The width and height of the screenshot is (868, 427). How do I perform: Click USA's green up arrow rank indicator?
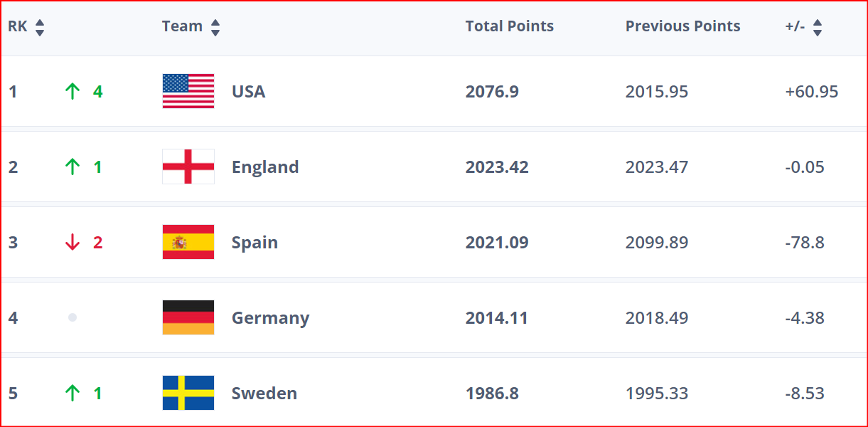tap(73, 92)
